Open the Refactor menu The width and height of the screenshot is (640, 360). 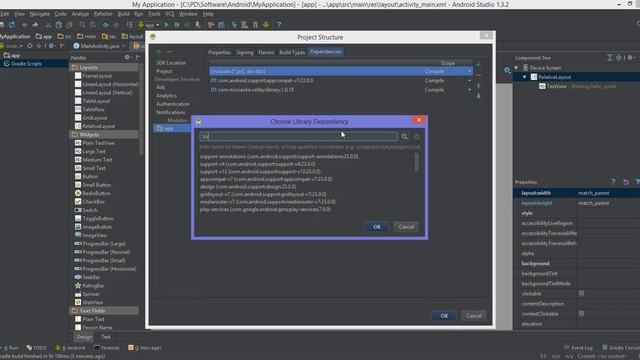(103, 14)
